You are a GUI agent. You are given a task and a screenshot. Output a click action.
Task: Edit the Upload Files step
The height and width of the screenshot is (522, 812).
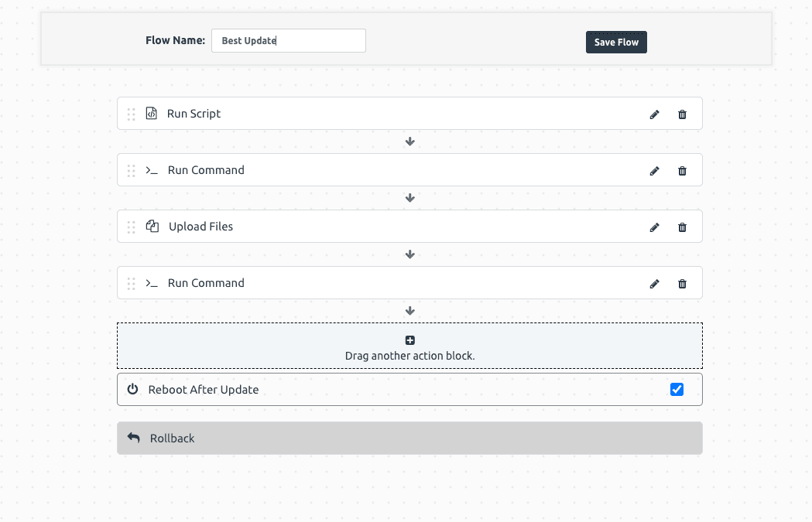click(x=655, y=227)
